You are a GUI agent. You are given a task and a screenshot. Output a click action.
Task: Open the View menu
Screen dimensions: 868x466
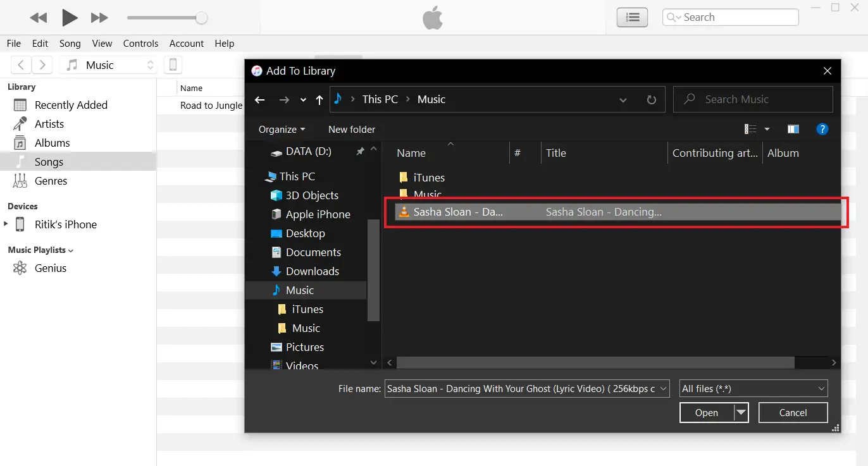[x=102, y=44]
